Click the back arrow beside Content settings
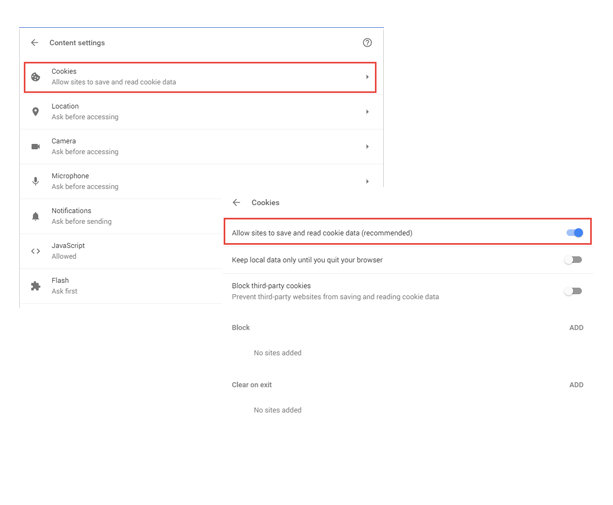This screenshot has width=613, height=505. point(35,43)
